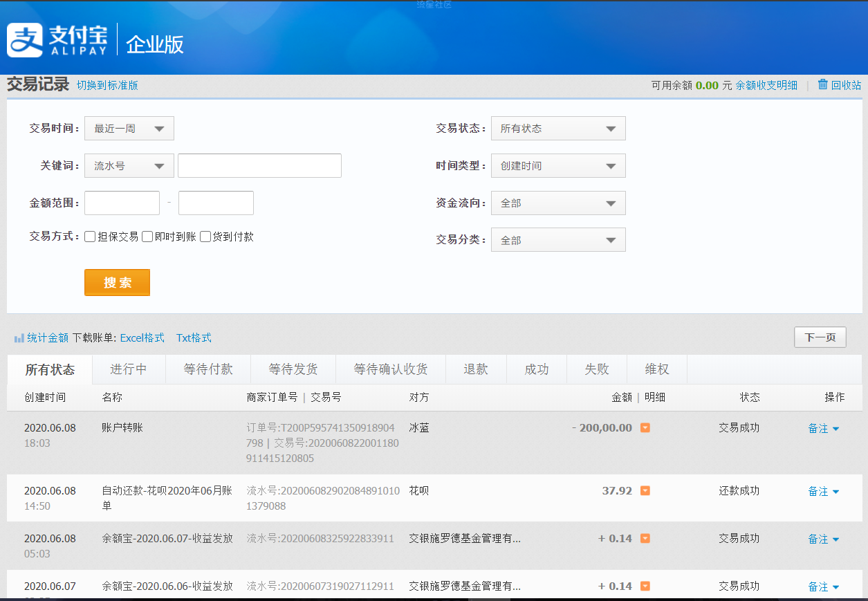The width and height of the screenshot is (868, 601).
Task: Expand 备注 menu for 2020.06.07-收益发放 row
Action: tap(824, 539)
